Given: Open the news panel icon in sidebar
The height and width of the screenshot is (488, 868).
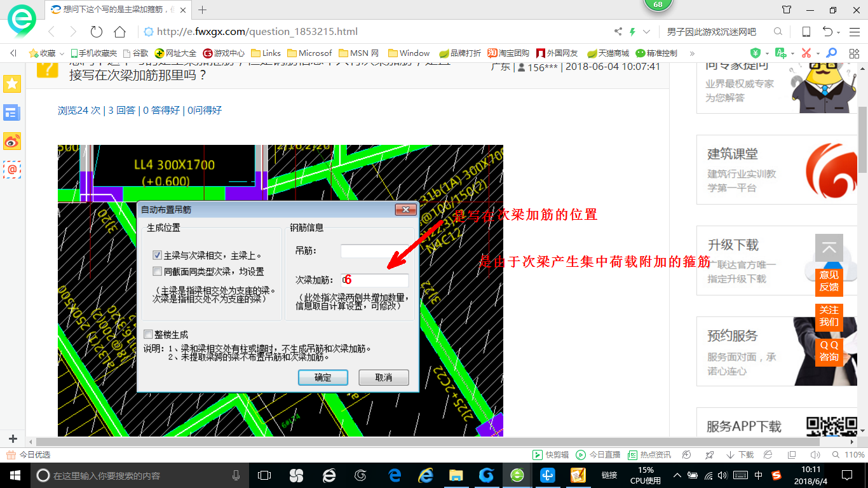Looking at the screenshot, I should coord(11,113).
